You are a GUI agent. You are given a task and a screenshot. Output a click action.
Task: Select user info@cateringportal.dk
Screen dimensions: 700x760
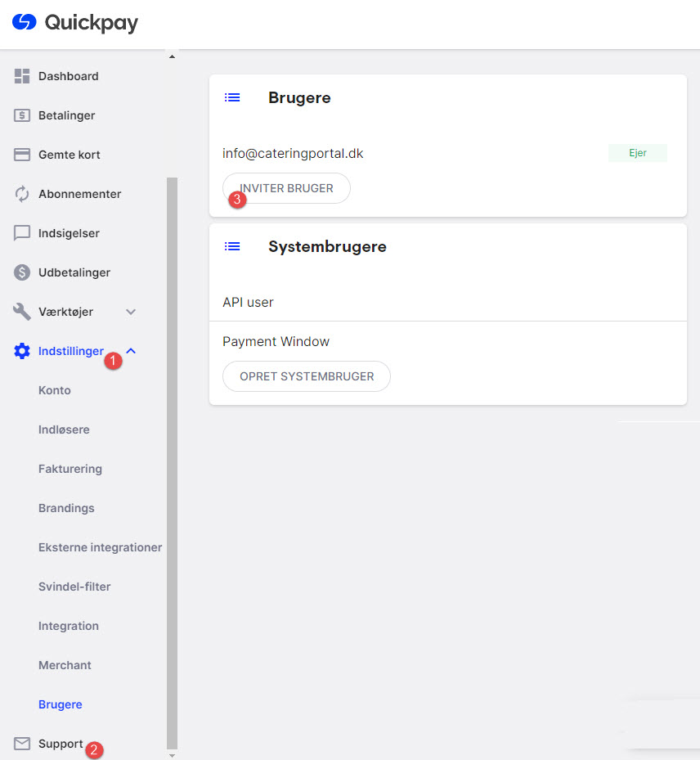click(293, 153)
